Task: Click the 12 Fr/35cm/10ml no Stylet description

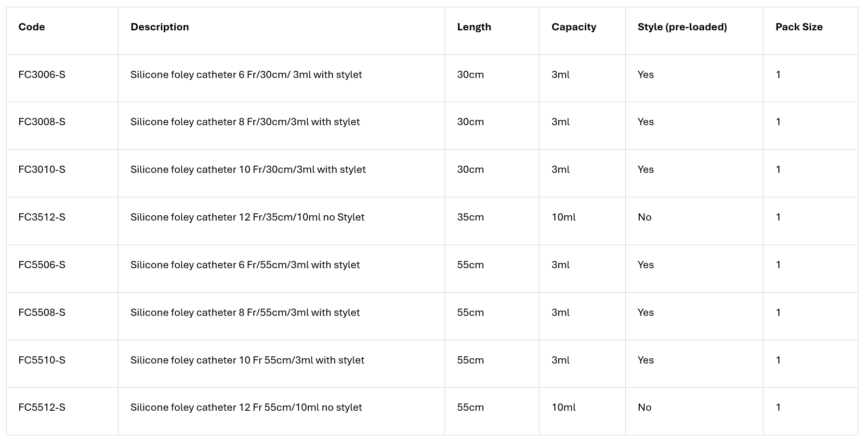Action: click(x=247, y=217)
